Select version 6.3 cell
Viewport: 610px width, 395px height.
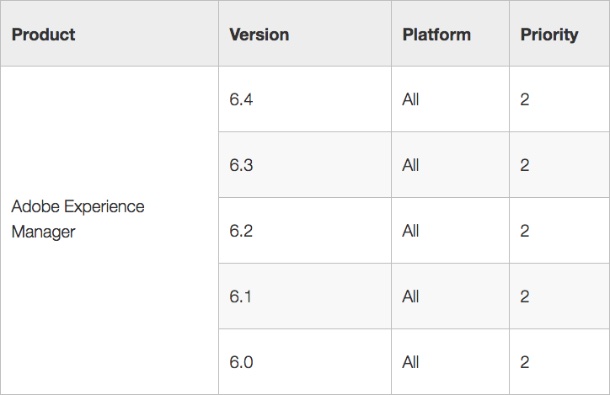click(x=305, y=165)
